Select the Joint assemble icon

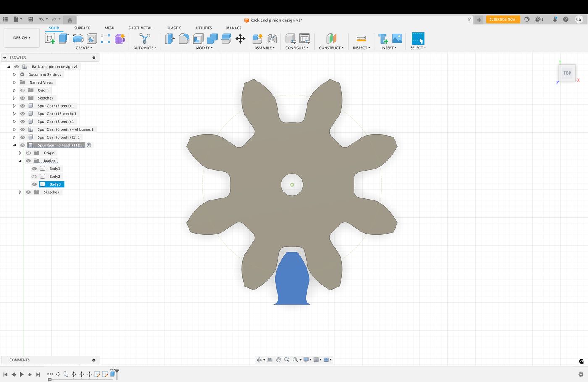point(272,39)
